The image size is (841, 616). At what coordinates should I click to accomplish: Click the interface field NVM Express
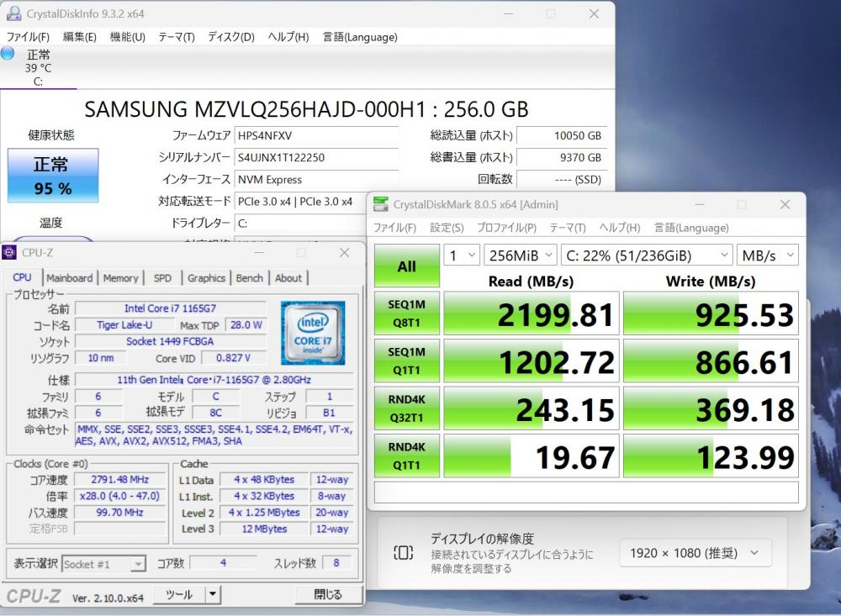pyautogui.click(x=316, y=180)
